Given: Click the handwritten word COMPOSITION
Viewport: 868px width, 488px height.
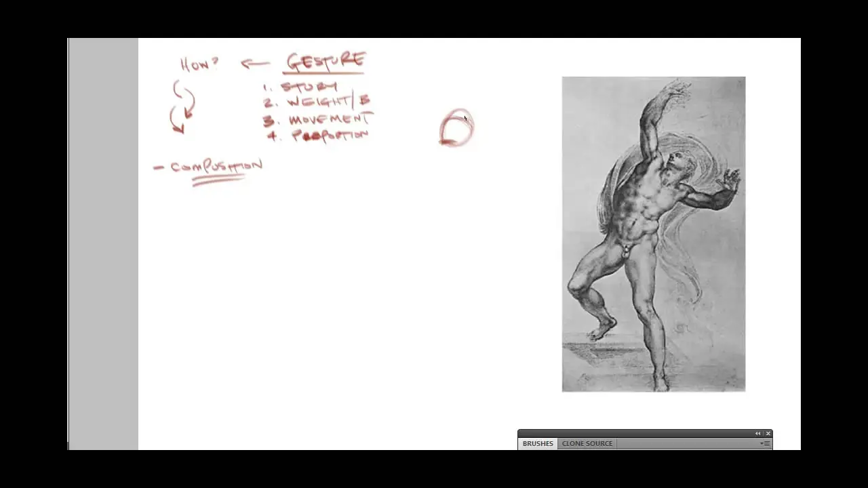Looking at the screenshot, I should pyautogui.click(x=216, y=166).
